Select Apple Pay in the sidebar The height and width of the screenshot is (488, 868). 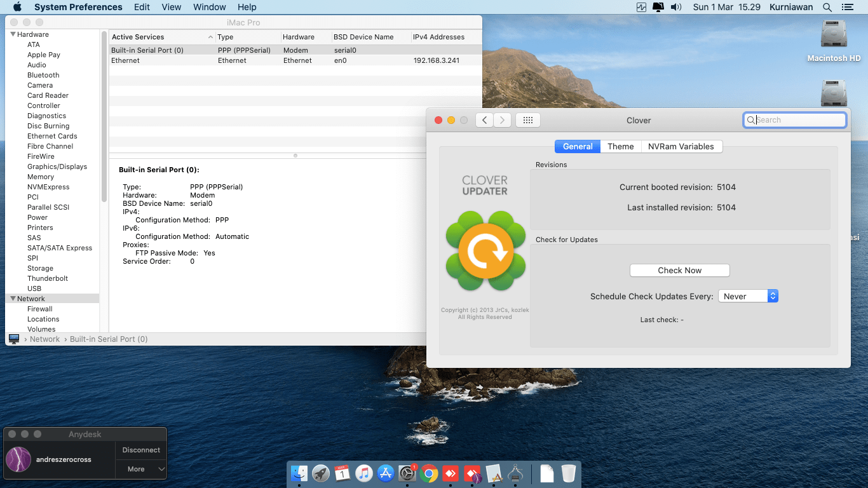click(44, 55)
